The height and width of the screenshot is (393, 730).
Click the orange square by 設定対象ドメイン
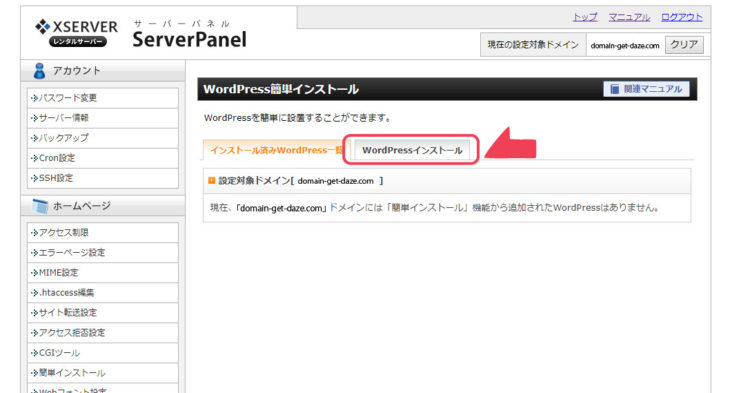pos(212,181)
